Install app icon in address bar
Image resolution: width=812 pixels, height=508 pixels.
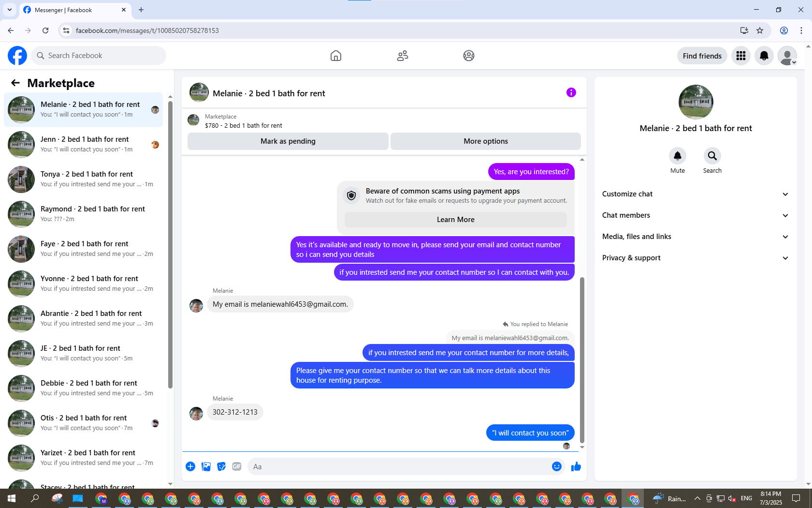click(744, 30)
